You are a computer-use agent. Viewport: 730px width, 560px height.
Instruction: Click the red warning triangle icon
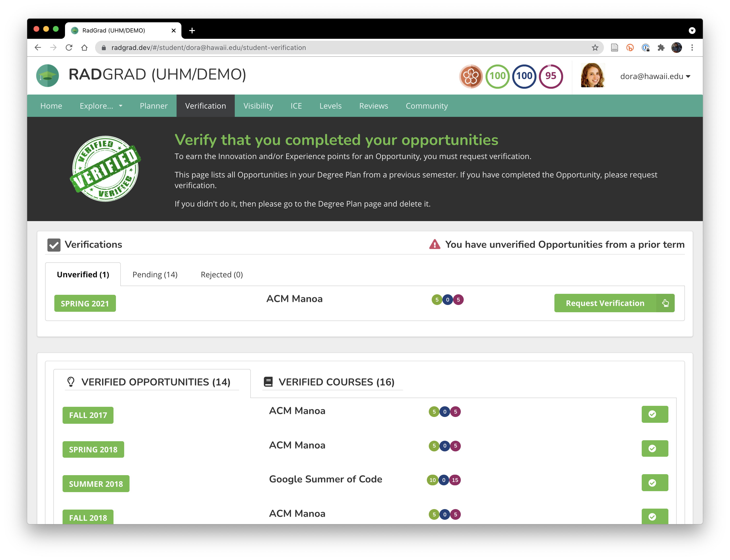(435, 244)
